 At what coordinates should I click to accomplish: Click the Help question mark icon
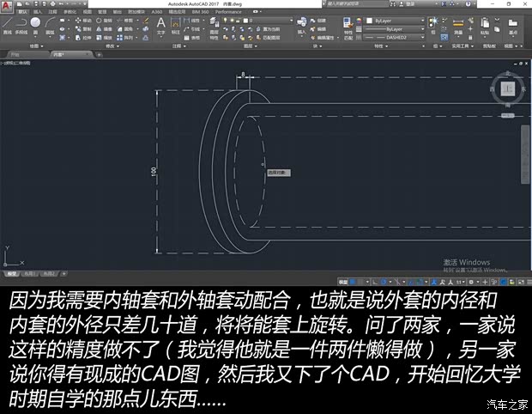click(469, 4)
